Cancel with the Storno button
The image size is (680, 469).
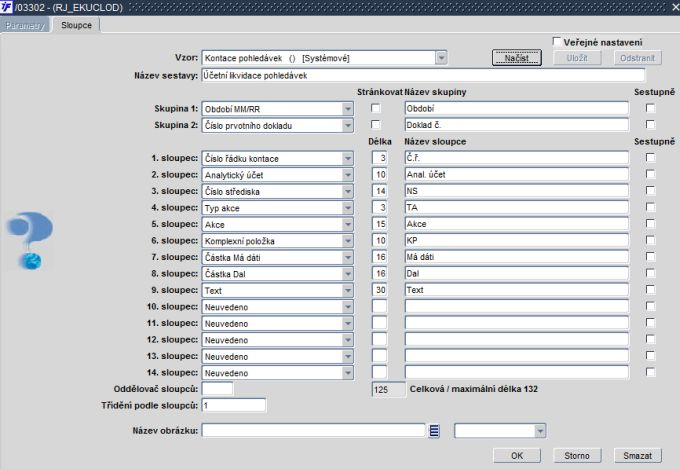(x=577, y=456)
